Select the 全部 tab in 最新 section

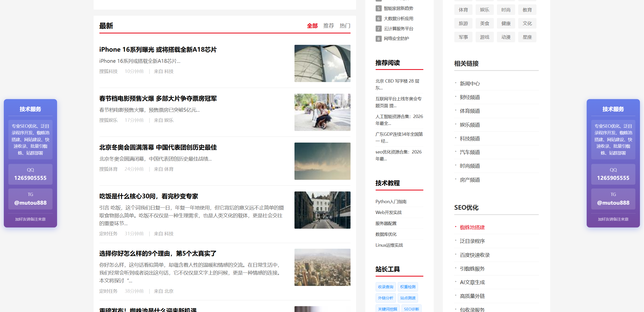(x=312, y=26)
